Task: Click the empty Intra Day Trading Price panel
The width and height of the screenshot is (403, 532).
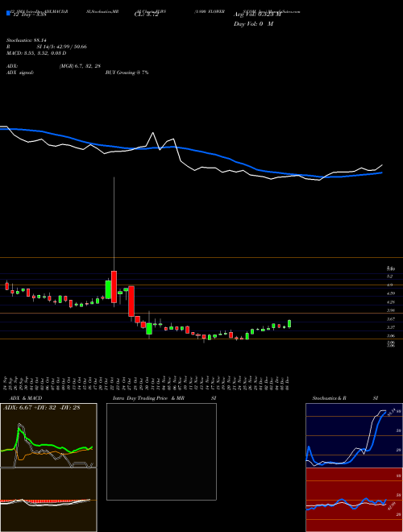Action: coord(161,451)
